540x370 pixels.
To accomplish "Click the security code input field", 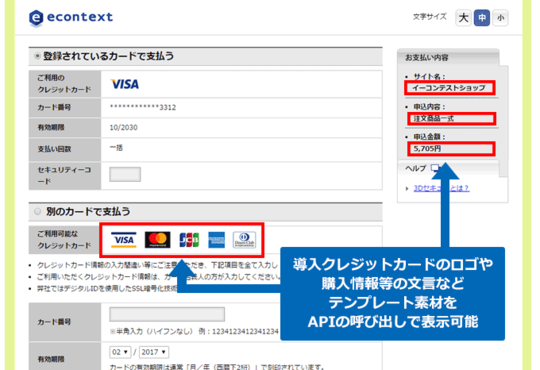I will pos(125,174).
